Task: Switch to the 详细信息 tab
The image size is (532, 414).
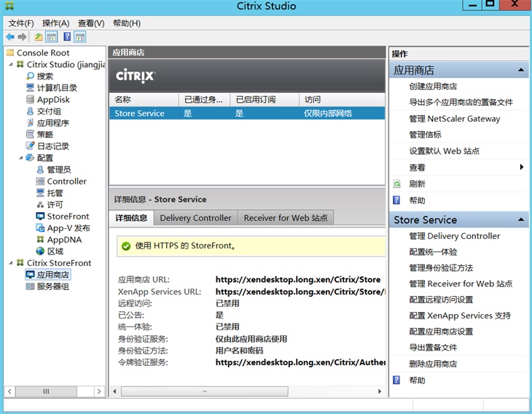Action: pos(131,218)
